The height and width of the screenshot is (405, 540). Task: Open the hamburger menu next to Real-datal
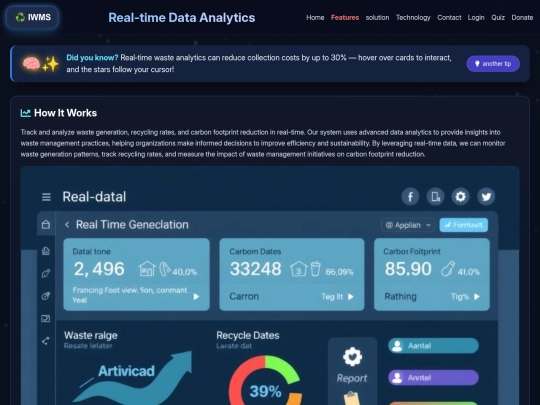click(x=46, y=197)
